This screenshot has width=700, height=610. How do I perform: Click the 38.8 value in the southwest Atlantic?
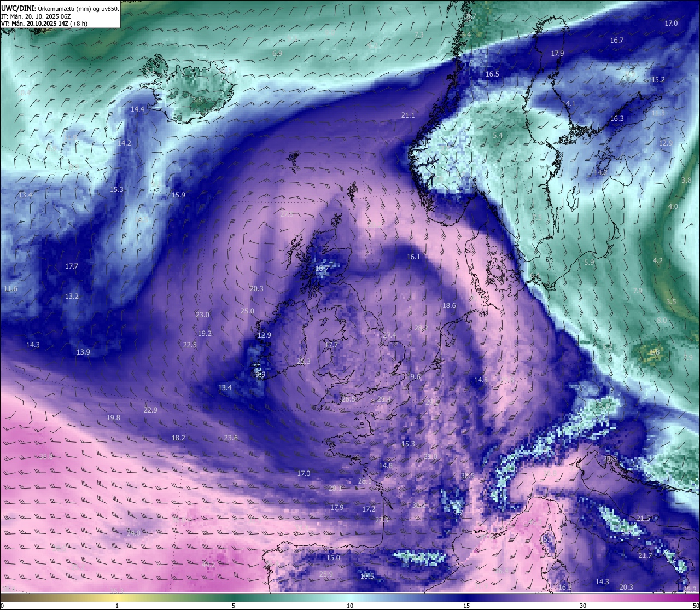click(x=46, y=456)
